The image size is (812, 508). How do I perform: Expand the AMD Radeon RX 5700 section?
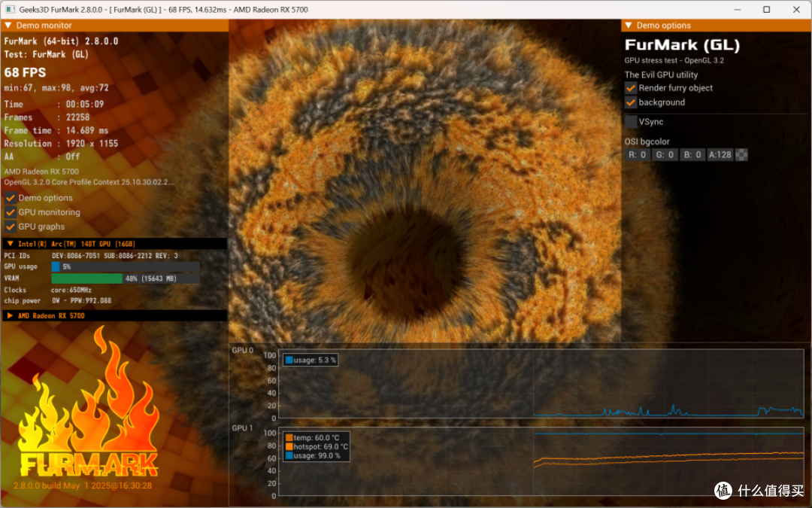[10, 315]
